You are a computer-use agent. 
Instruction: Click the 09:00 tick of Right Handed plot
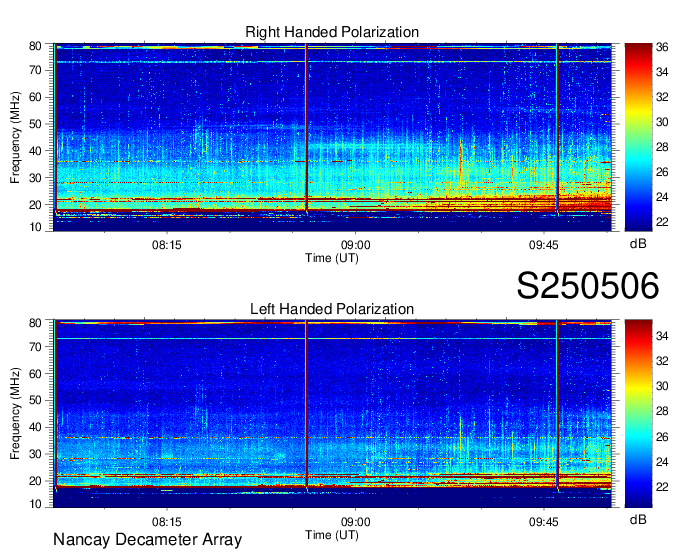click(x=356, y=245)
